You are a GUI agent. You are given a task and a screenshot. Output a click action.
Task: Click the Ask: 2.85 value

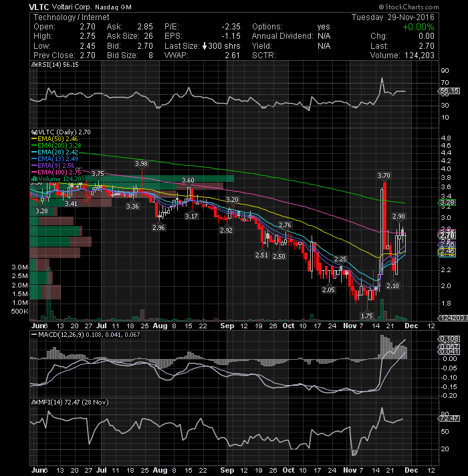coord(145,27)
